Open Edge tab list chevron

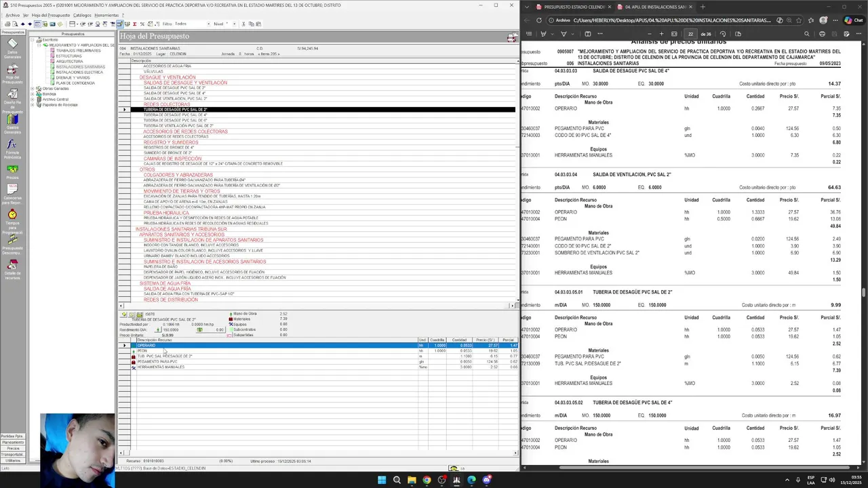pyautogui.click(x=526, y=7)
